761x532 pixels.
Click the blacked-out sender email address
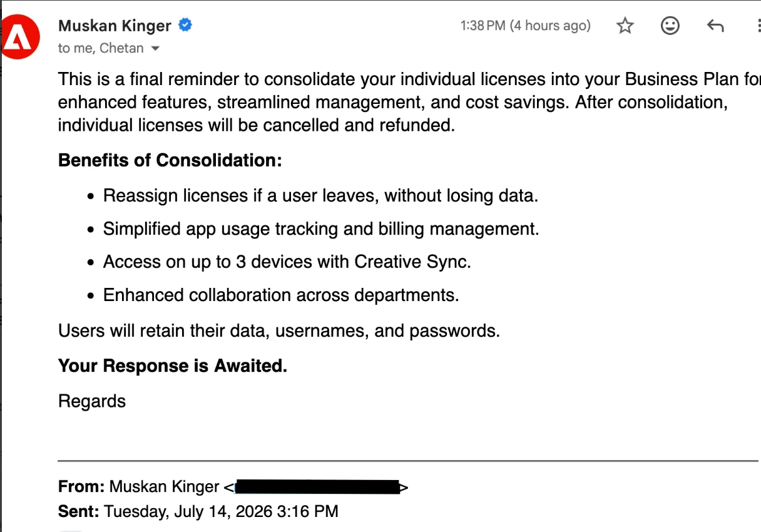click(x=317, y=487)
